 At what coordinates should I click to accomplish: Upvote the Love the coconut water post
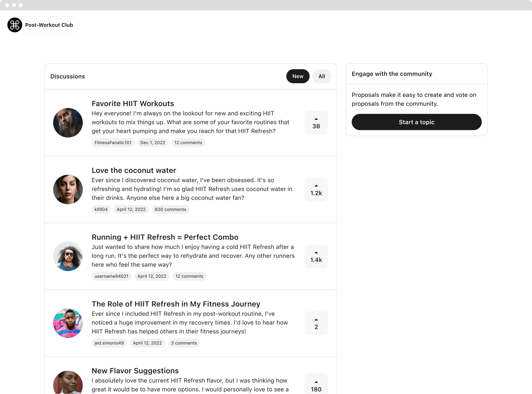(x=316, y=189)
